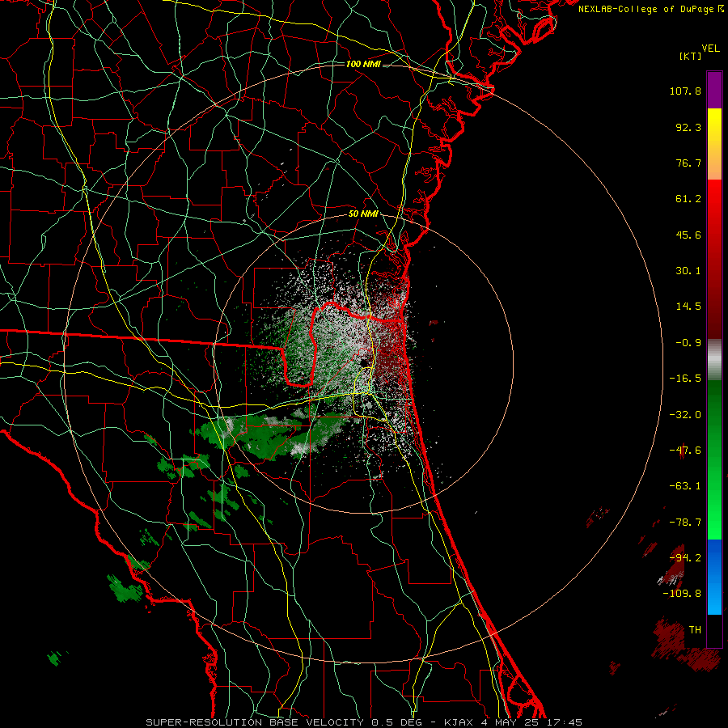Click the 30.1 velocity scale value
The width and height of the screenshot is (728, 728).
(x=688, y=271)
